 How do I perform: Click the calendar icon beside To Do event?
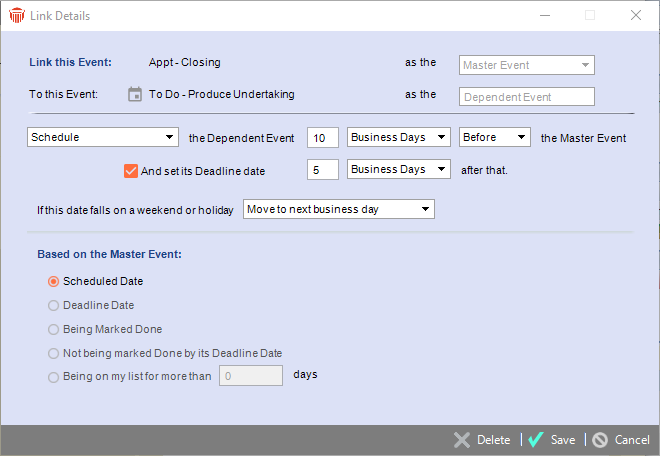pyautogui.click(x=136, y=95)
